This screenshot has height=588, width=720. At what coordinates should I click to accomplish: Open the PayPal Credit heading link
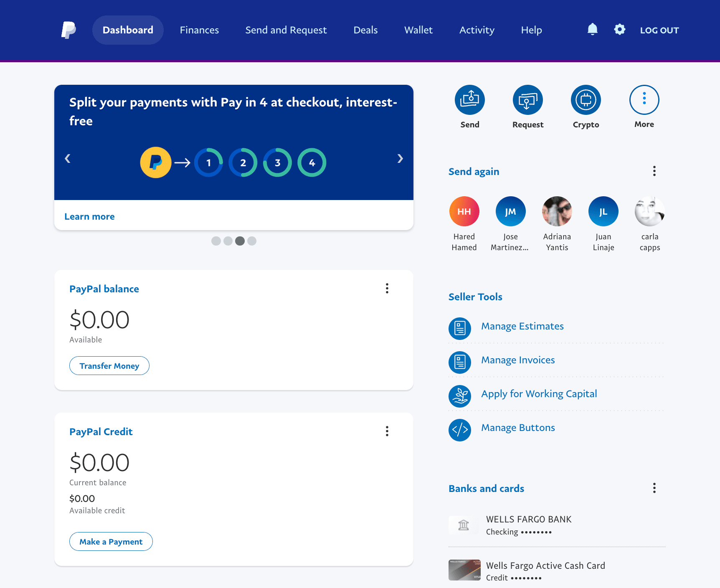(101, 432)
